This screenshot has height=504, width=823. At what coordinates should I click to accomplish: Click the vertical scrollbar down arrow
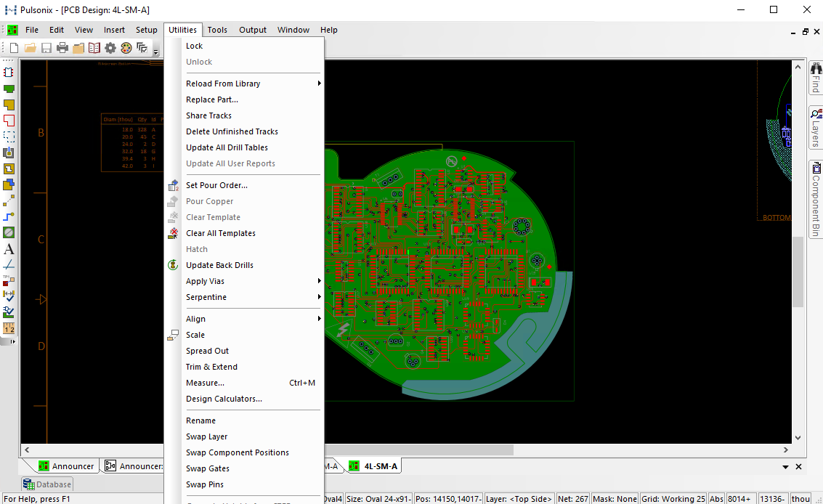pos(798,438)
